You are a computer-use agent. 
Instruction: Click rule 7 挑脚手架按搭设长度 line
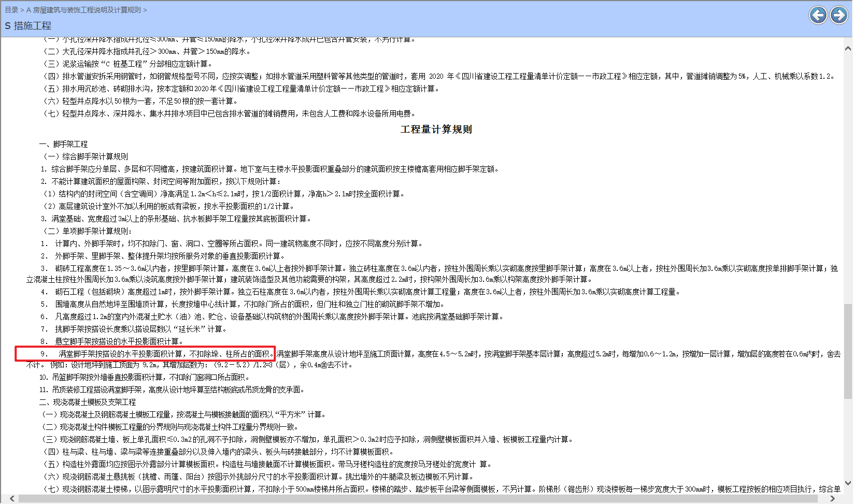tap(133, 329)
